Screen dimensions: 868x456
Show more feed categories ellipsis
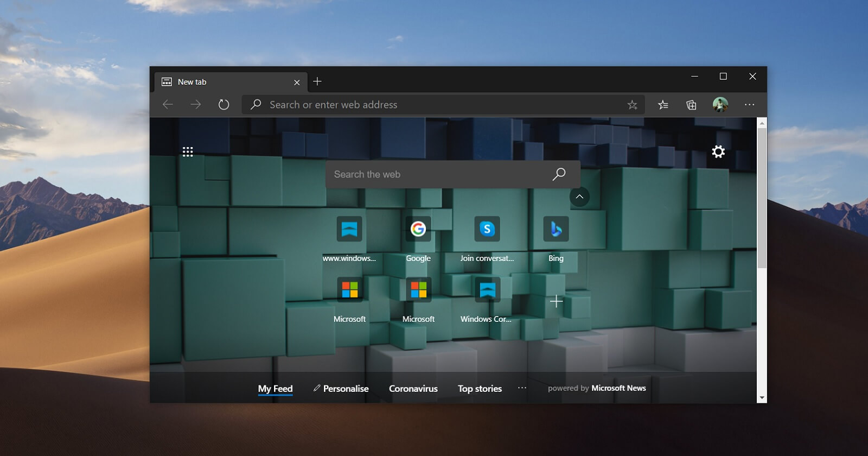tap(522, 388)
